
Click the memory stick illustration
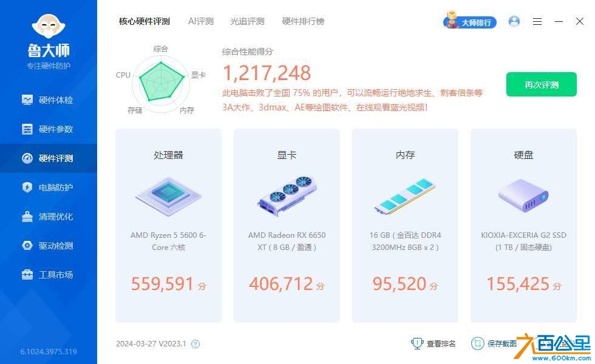405,197
